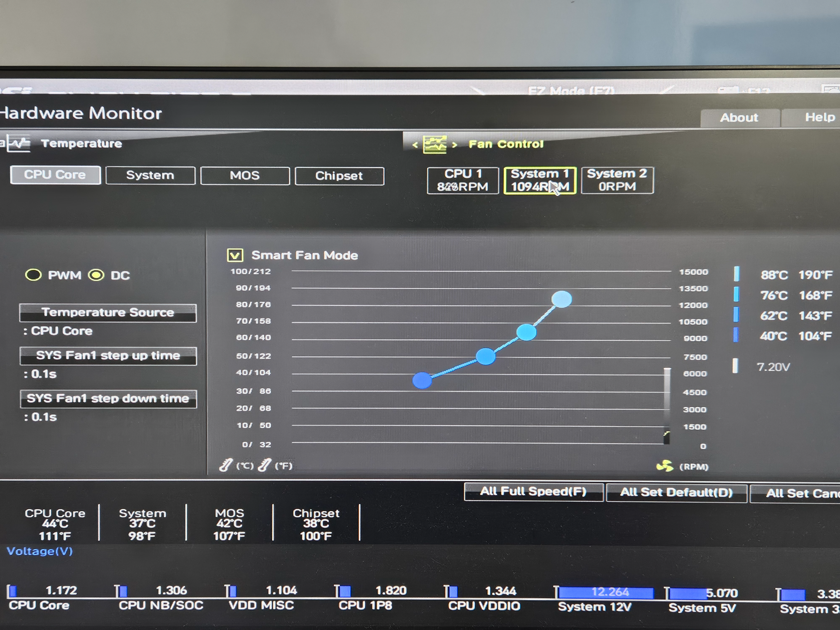This screenshot has width=840, height=630.
Task: Click the Fan Control chart icon
Action: [x=435, y=144]
